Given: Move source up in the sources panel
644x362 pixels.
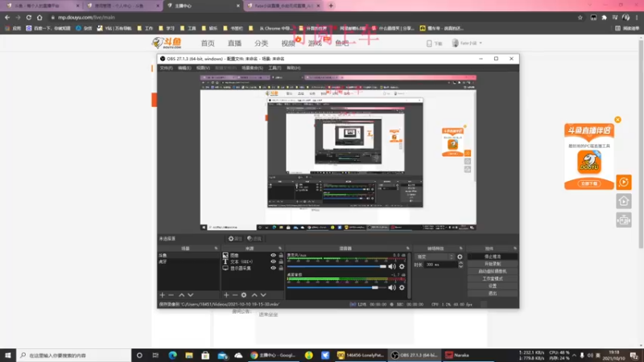Looking at the screenshot, I should pyautogui.click(x=254, y=295).
